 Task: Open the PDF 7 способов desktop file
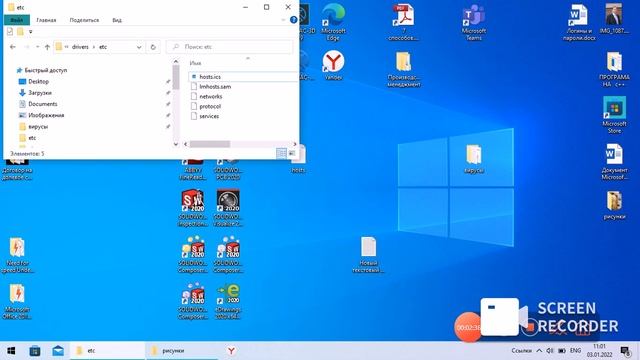tap(403, 22)
